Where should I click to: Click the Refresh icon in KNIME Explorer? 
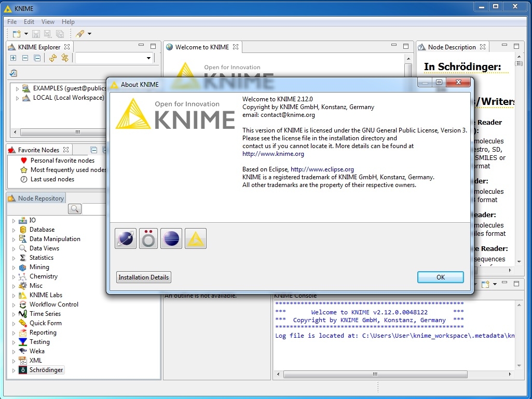[52, 58]
